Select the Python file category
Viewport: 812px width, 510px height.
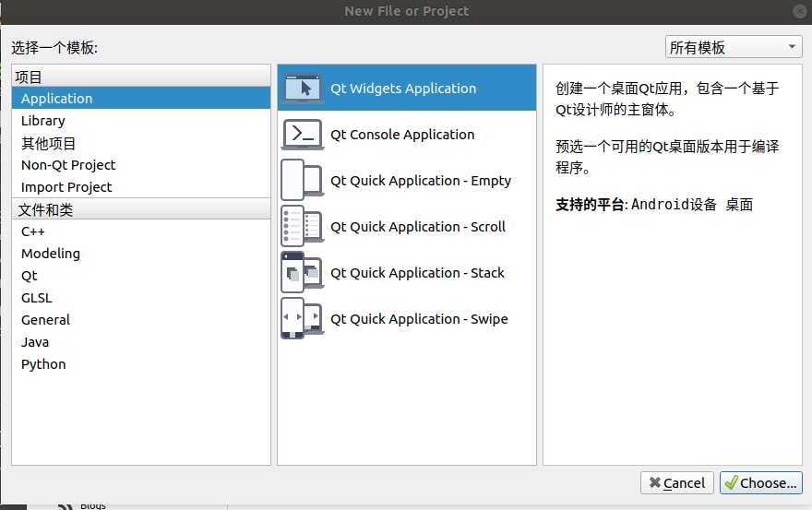pyautogui.click(x=141, y=364)
